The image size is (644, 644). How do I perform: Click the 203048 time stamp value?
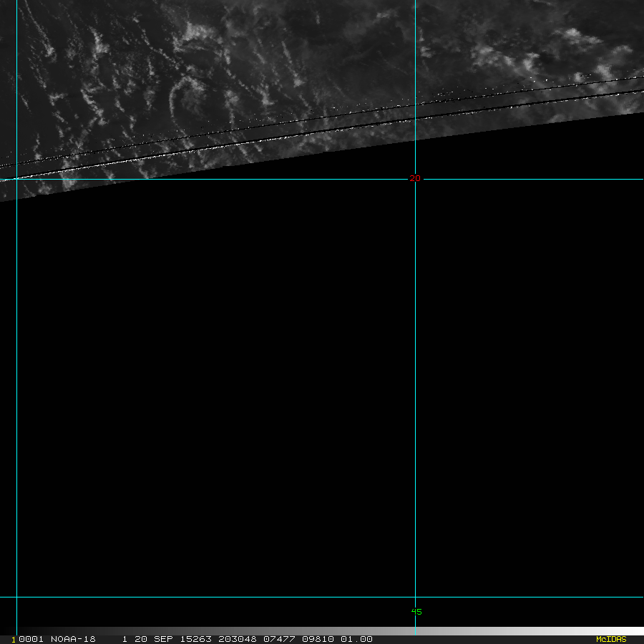237,639
